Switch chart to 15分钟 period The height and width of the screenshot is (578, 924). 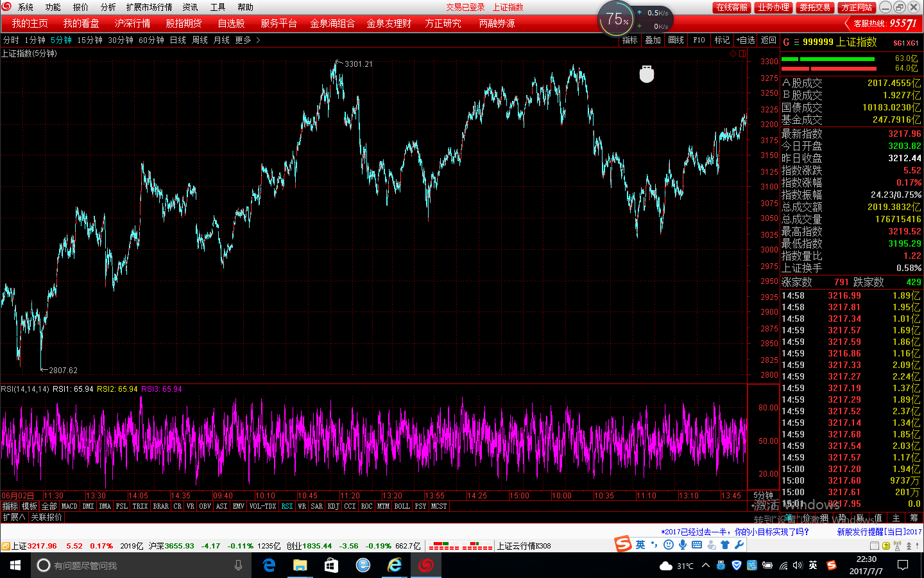(90, 40)
